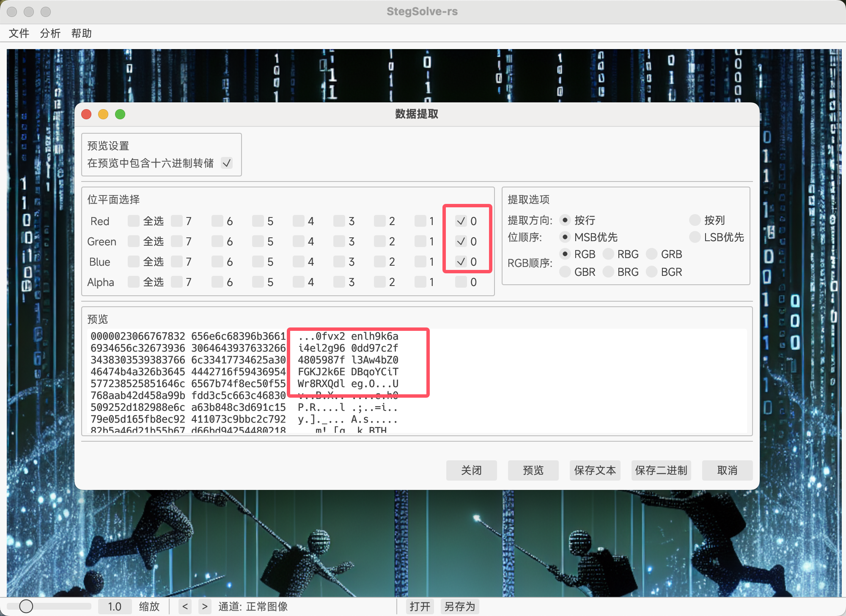Click 保存二进制 button
The height and width of the screenshot is (616, 846).
click(x=661, y=470)
